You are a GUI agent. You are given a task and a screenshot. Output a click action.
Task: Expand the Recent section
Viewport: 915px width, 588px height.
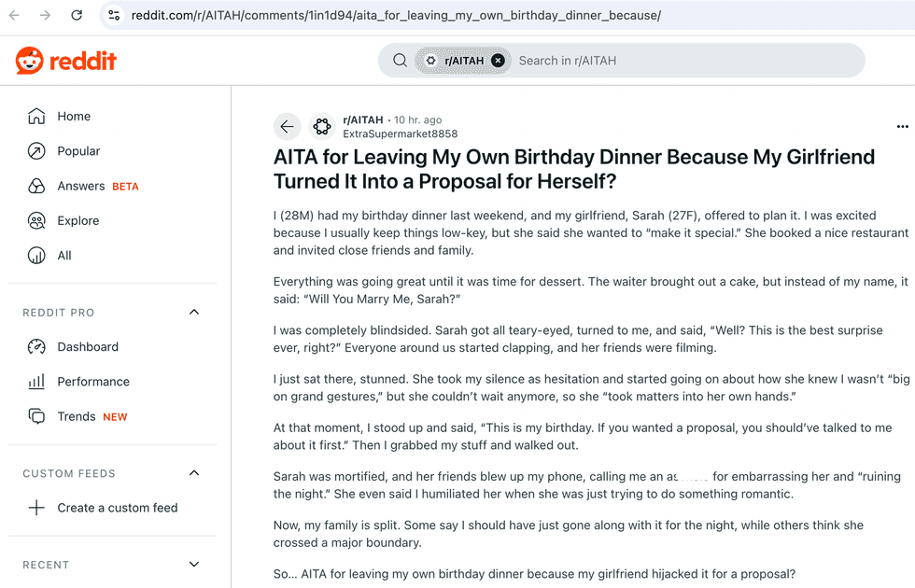coord(194,564)
